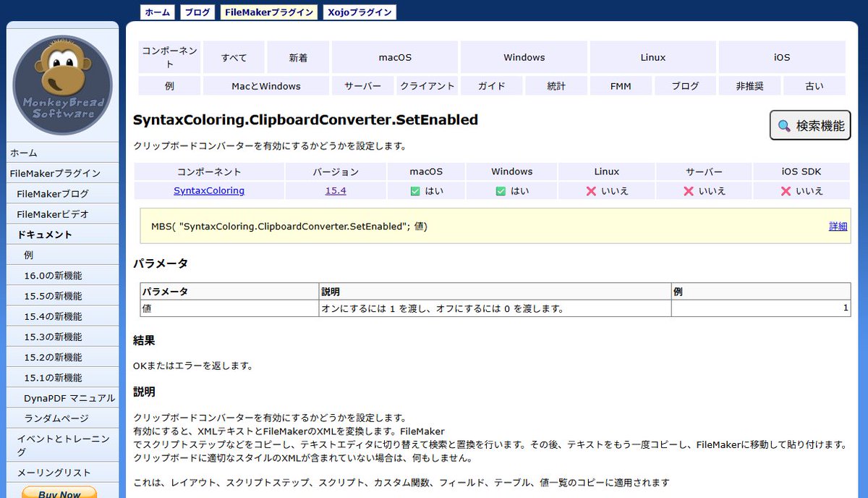The width and height of the screenshot is (868, 498).
Task: Open DynaPDF マニュアル in sidebar
Action: (62, 397)
